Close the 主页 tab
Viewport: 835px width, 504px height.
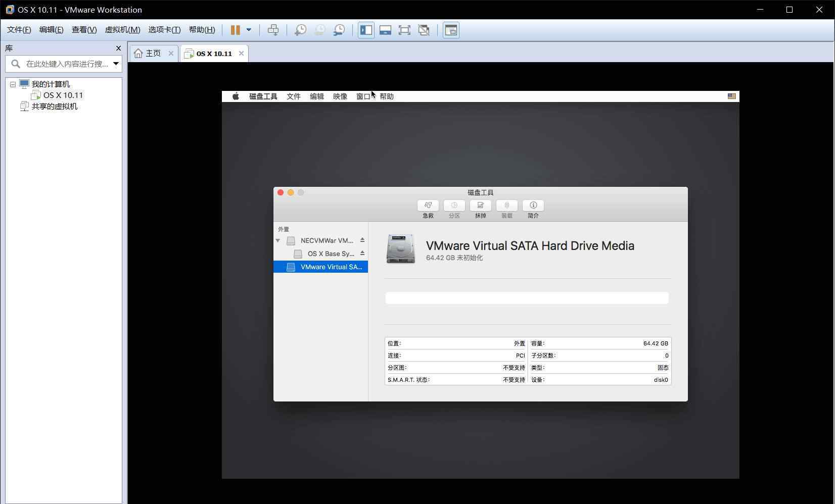click(x=171, y=53)
